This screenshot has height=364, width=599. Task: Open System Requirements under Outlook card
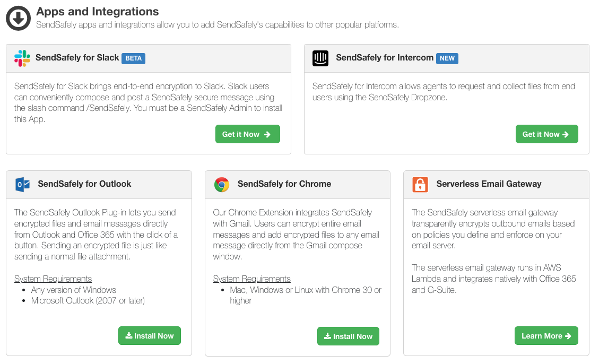click(x=53, y=279)
